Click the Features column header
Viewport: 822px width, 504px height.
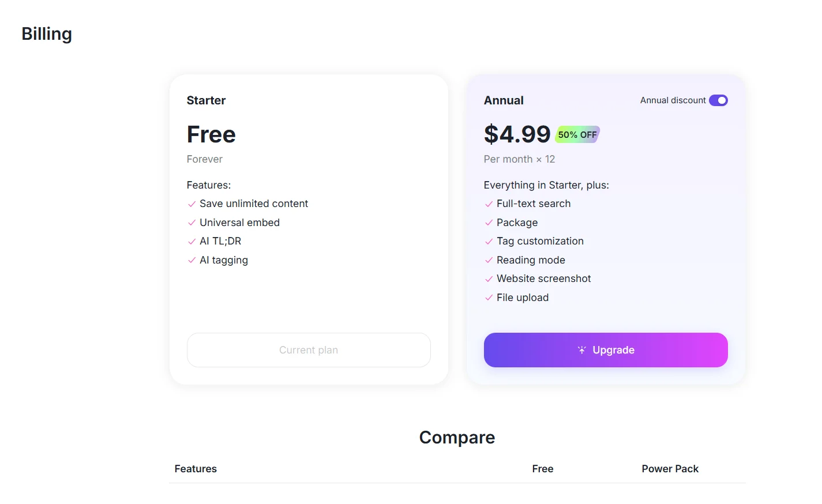coord(196,469)
